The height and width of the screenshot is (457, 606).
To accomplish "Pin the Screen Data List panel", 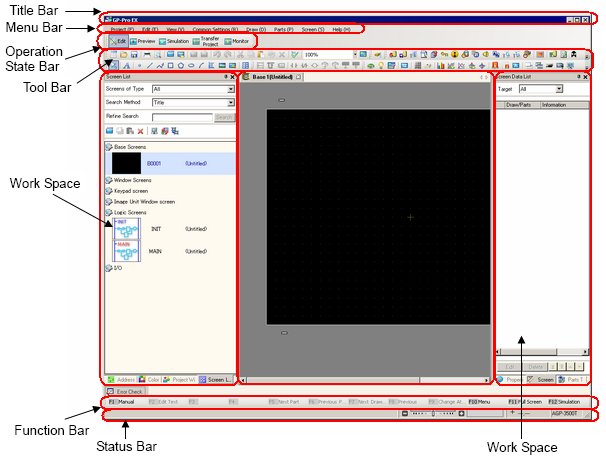I will (x=579, y=76).
